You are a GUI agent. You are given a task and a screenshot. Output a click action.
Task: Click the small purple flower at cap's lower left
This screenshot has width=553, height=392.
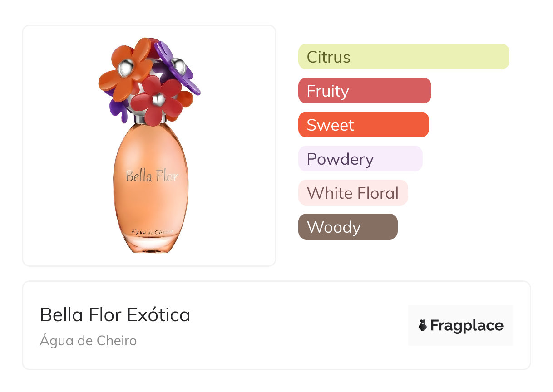[x=118, y=109]
